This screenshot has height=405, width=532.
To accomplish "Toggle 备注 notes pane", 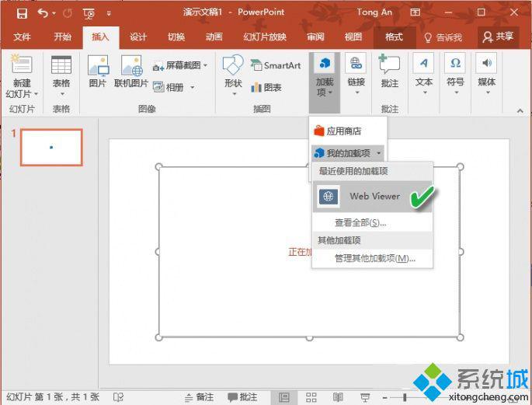I will pyautogui.click(x=199, y=397).
